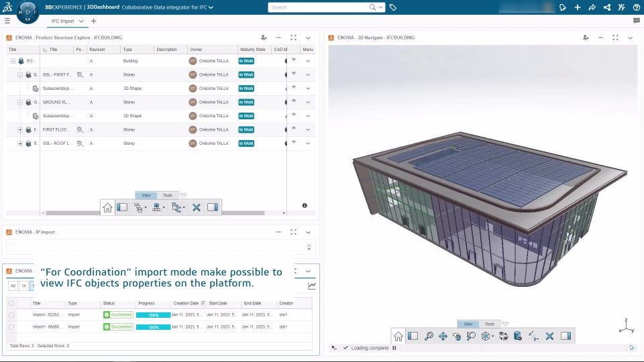Screen dimensions: 644x362
Task: Sort by Creation Date column header
Action: [186, 303]
